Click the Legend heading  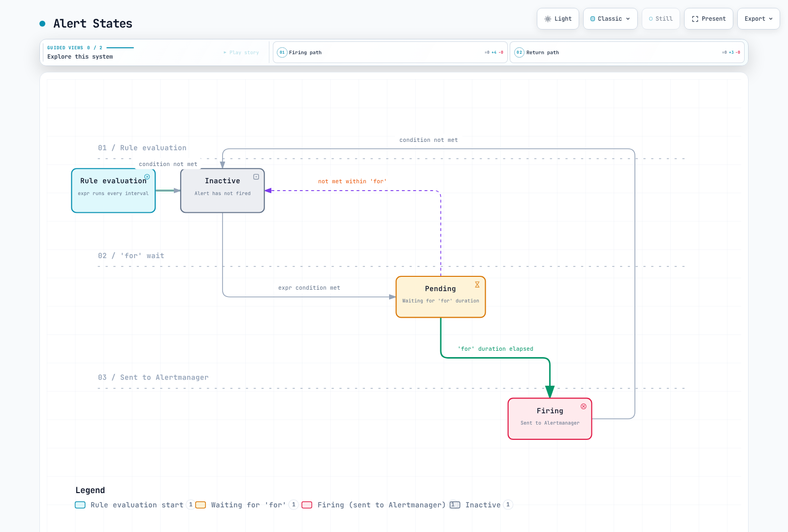coord(90,490)
